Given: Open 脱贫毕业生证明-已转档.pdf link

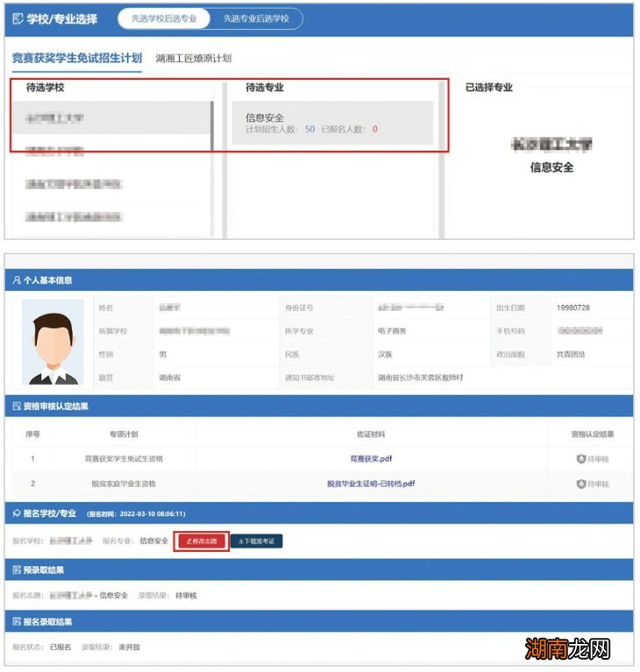Looking at the screenshot, I should tap(371, 484).
